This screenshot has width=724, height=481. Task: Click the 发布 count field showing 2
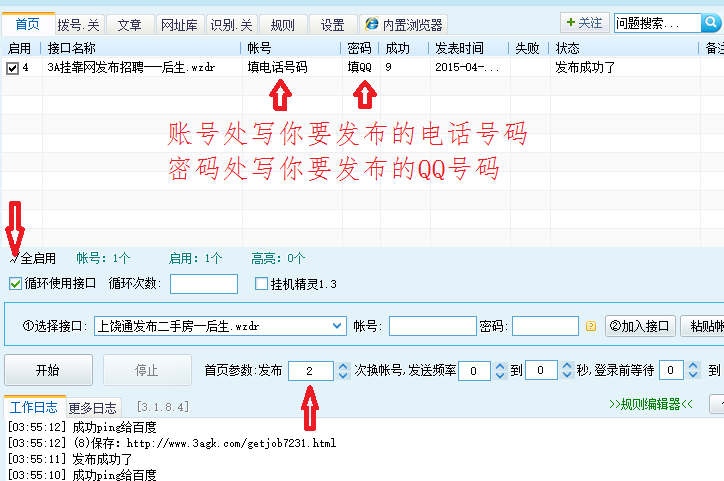click(x=311, y=371)
